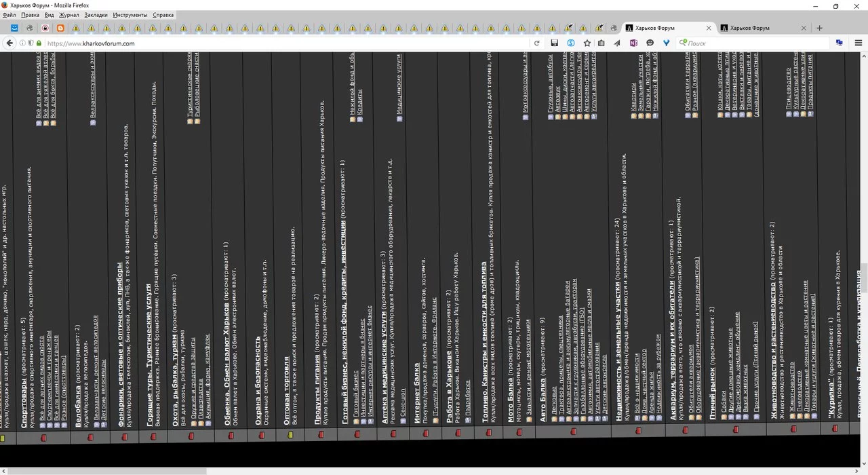The image size is (868, 475).
Task: Open the Firefox hamburger menu
Action: click(x=859, y=43)
